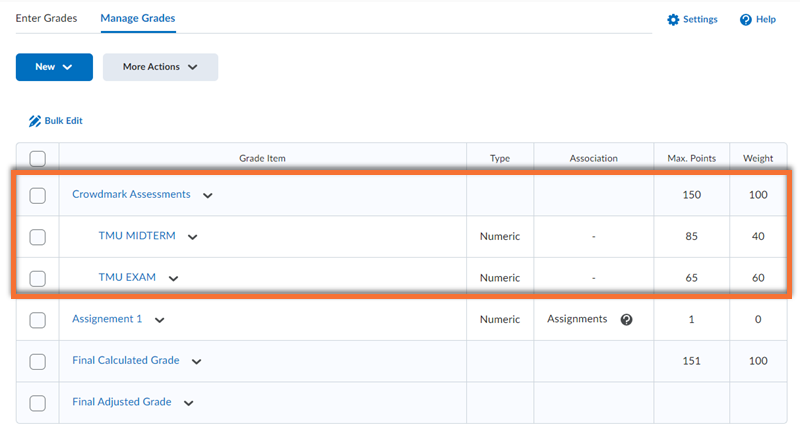Click the Bulk Edit pencil icon

point(35,121)
